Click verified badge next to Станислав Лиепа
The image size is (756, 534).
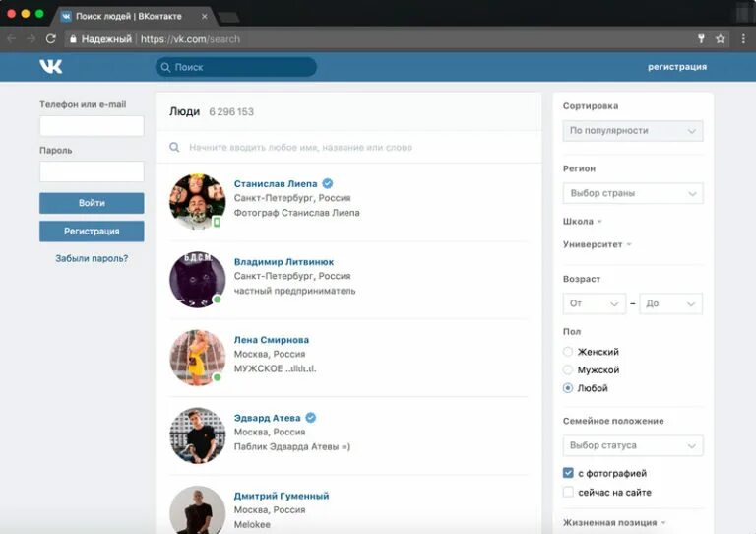[328, 184]
